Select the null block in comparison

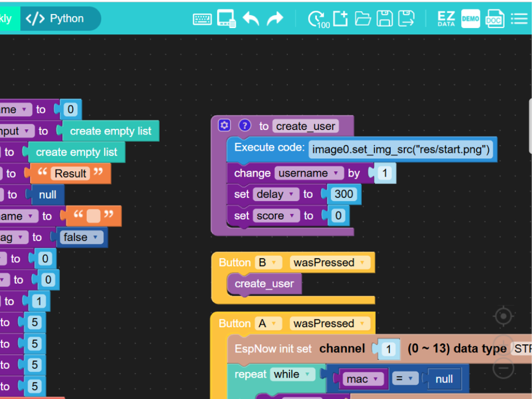pyautogui.click(x=444, y=379)
